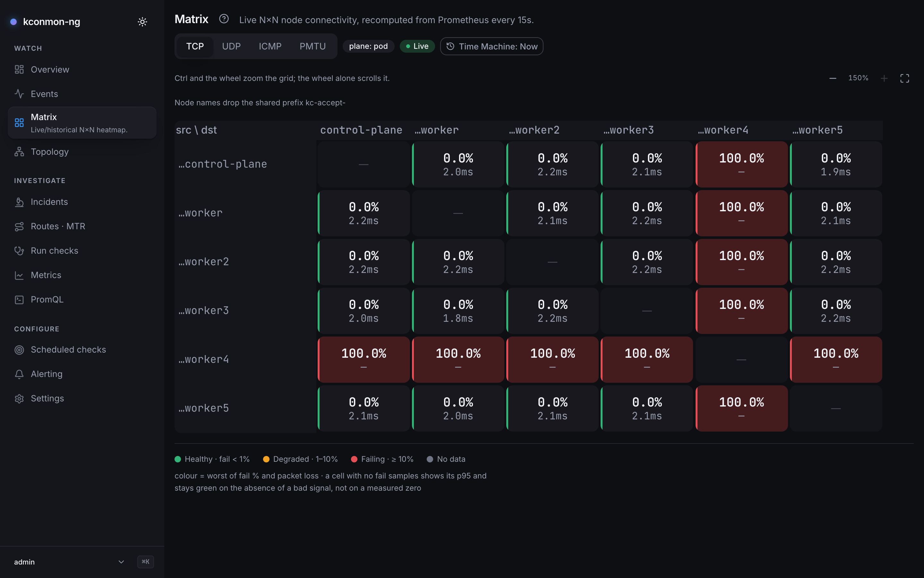Click the Failing ≥ 10% legend entry
Screen dimensions: 924x578
pyautogui.click(x=382, y=459)
